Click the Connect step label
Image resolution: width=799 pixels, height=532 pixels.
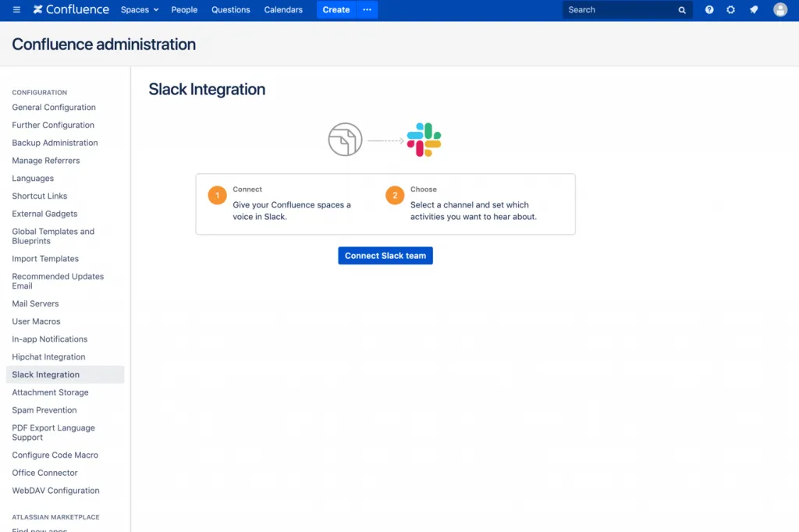coord(247,189)
